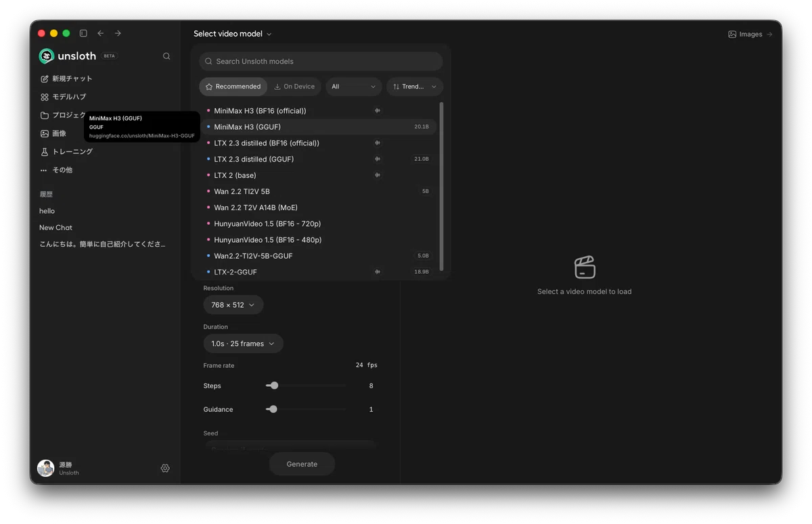Image resolution: width=812 pixels, height=524 pixels.
Task: Click the 履歴 history heading
Action: pyautogui.click(x=46, y=194)
